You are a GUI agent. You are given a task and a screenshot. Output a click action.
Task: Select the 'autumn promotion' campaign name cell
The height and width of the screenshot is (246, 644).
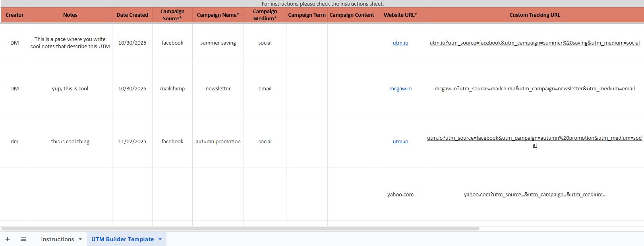(218, 141)
